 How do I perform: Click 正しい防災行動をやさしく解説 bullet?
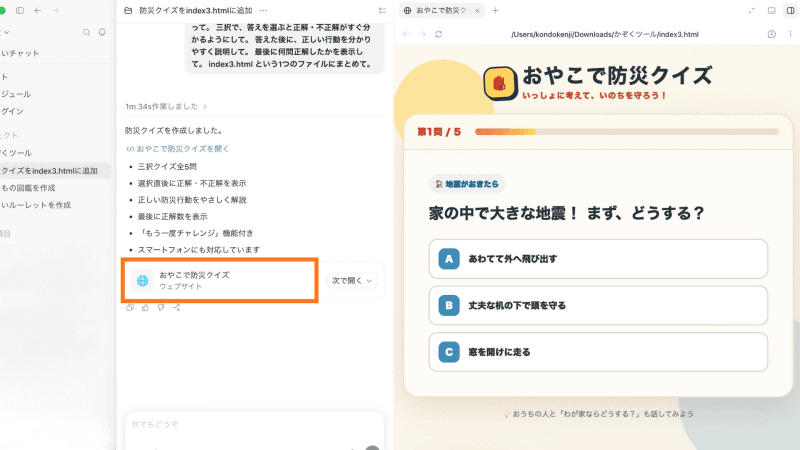pos(192,200)
